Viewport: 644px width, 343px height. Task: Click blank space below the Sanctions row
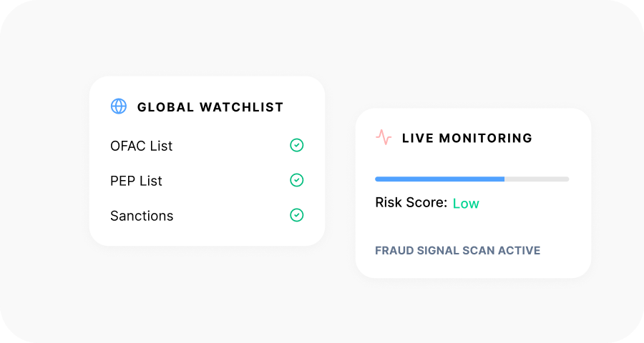click(x=206, y=236)
